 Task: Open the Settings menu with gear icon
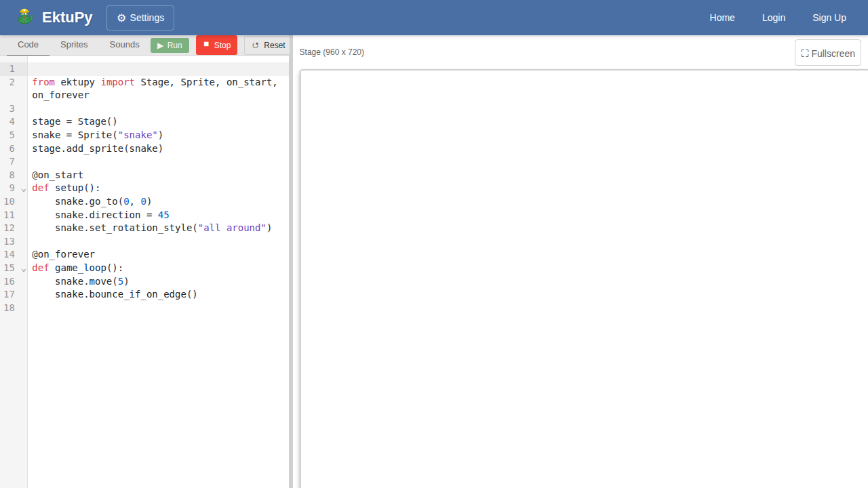pyautogui.click(x=140, y=18)
